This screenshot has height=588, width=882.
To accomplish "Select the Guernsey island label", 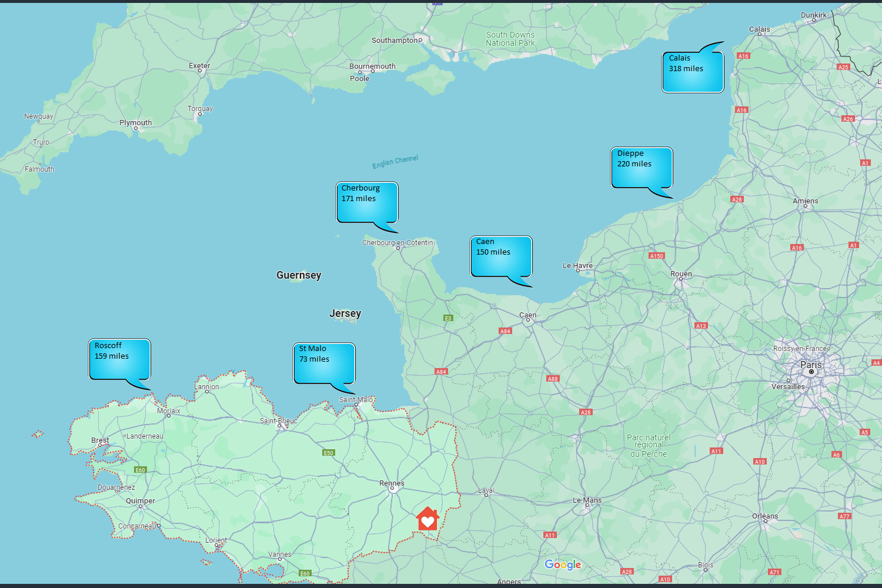I will 299,275.
